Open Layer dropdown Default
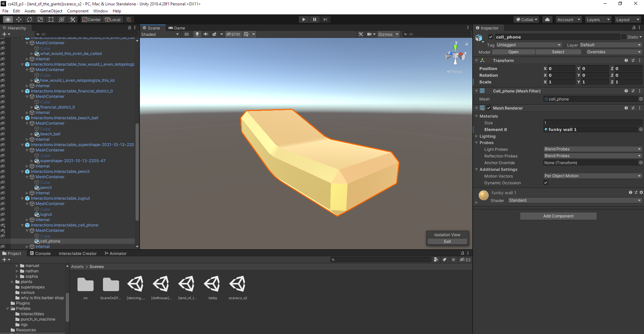This screenshot has height=334, width=644. tap(611, 45)
